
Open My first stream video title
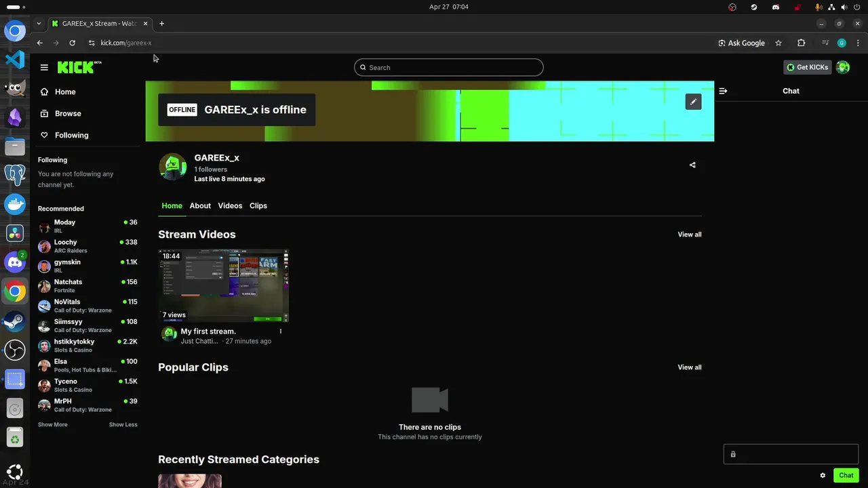pos(208,331)
